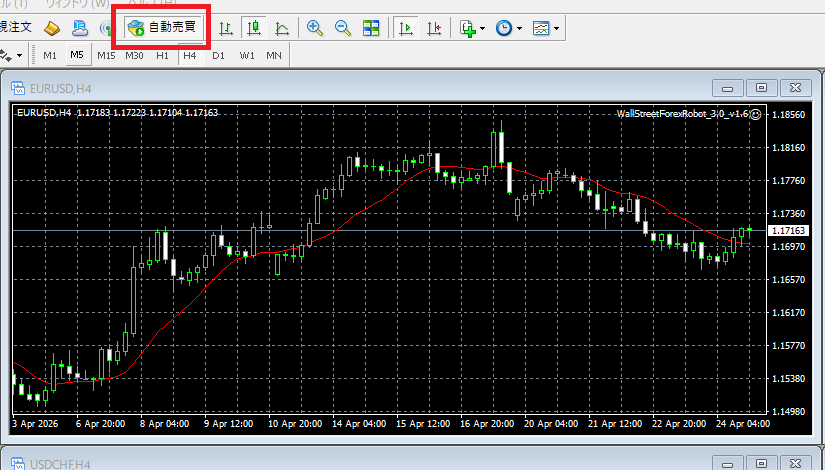This screenshot has height=470, width=825.
Task: Open the templates dropdown
Action: pyautogui.click(x=545, y=29)
